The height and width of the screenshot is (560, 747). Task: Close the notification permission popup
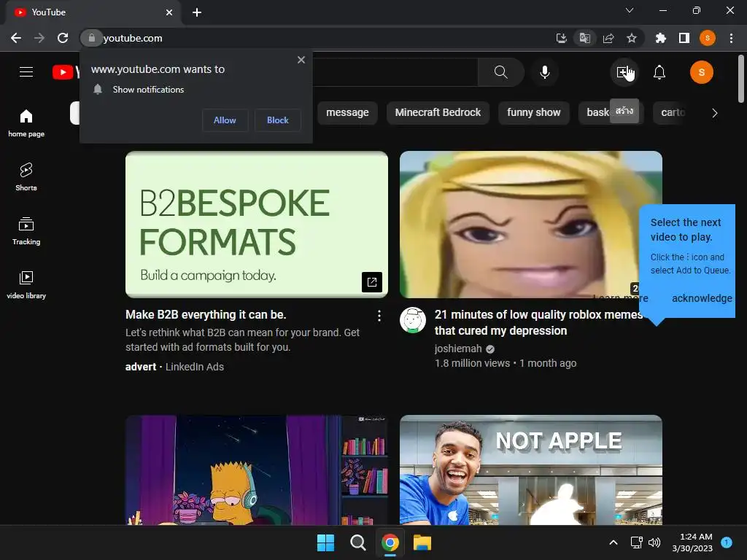301,60
